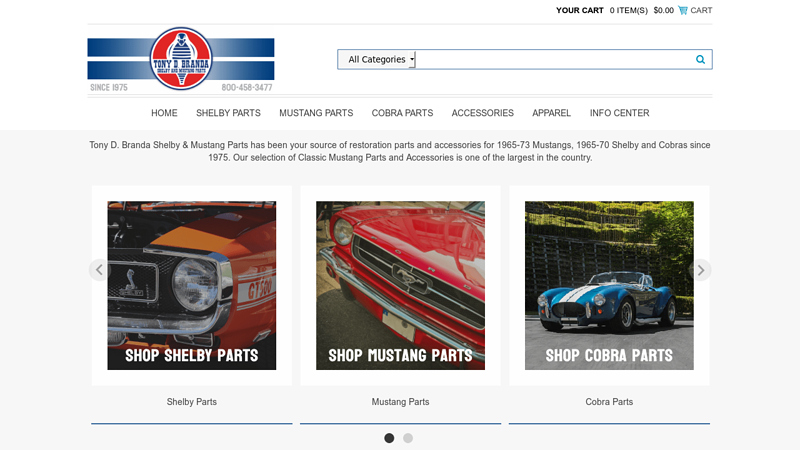Open ACCESSORIES menu
The width and height of the screenshot is (800, 450).
point(483,113)
